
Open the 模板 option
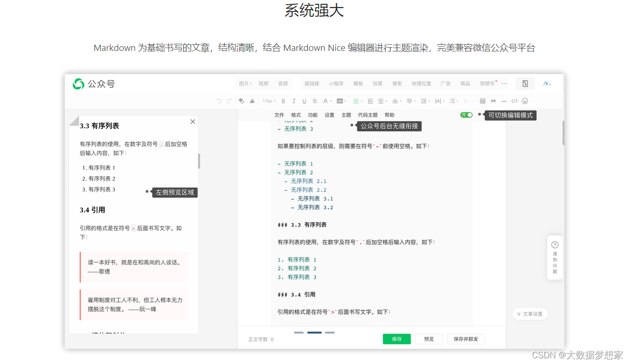point(358,83)
